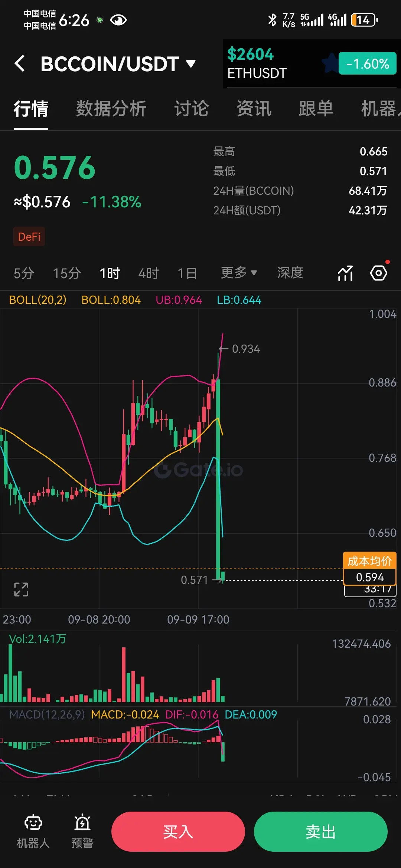Tap the LB:0.644 lower band label
Screen dimensions: 401x868
point(239,300)
